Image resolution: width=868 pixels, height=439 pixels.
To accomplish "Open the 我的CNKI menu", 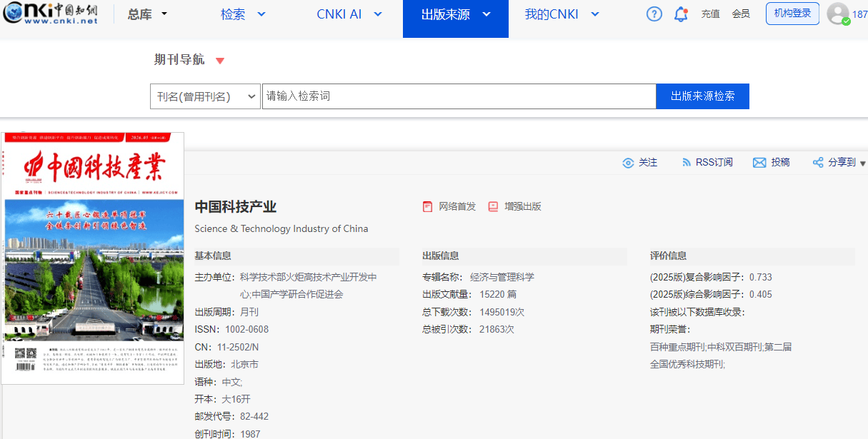I will point(552,14).
